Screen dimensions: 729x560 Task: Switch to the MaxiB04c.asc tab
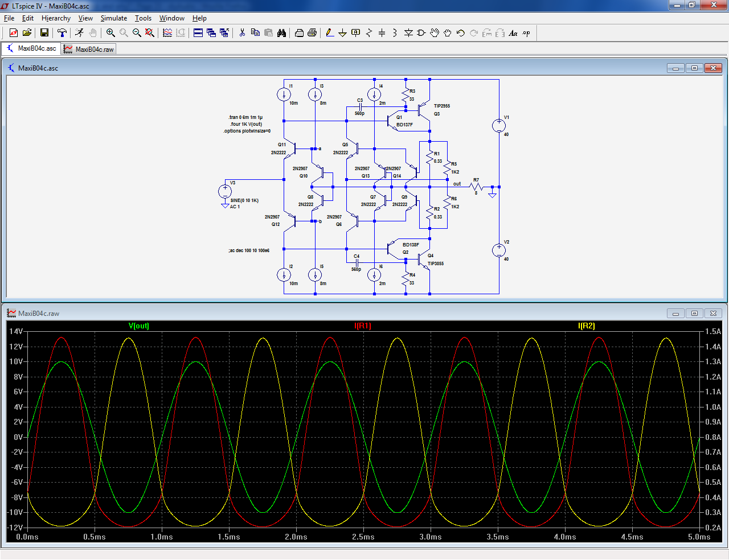(31, 49)
